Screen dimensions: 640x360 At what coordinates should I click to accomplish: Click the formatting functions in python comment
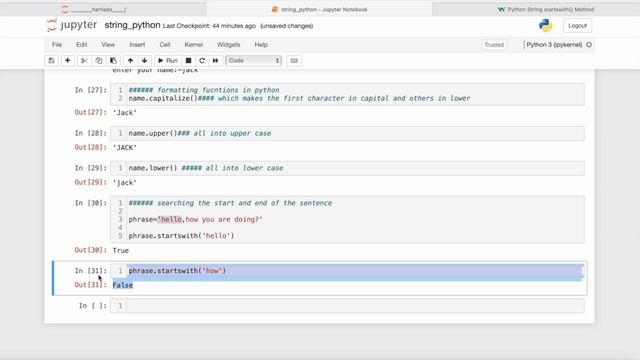(x=204, y=90)
